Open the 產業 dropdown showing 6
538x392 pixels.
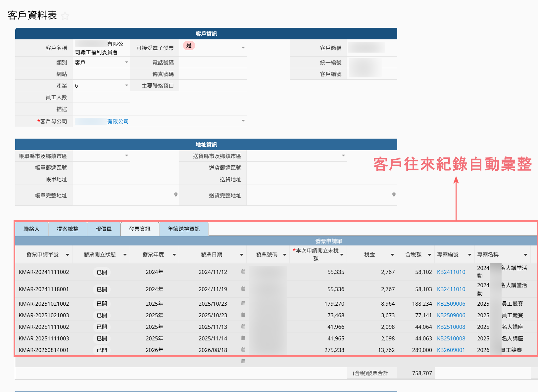pos(126,85)
